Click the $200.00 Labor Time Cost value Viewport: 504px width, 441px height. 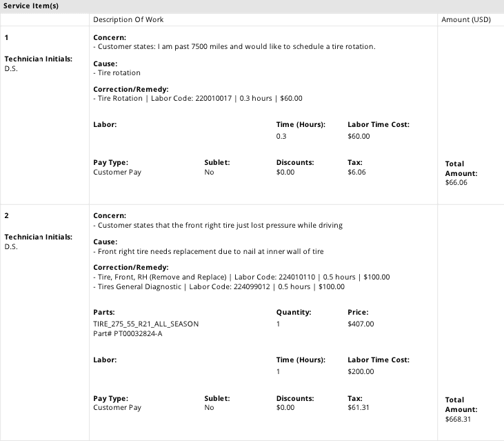(361, 371)
